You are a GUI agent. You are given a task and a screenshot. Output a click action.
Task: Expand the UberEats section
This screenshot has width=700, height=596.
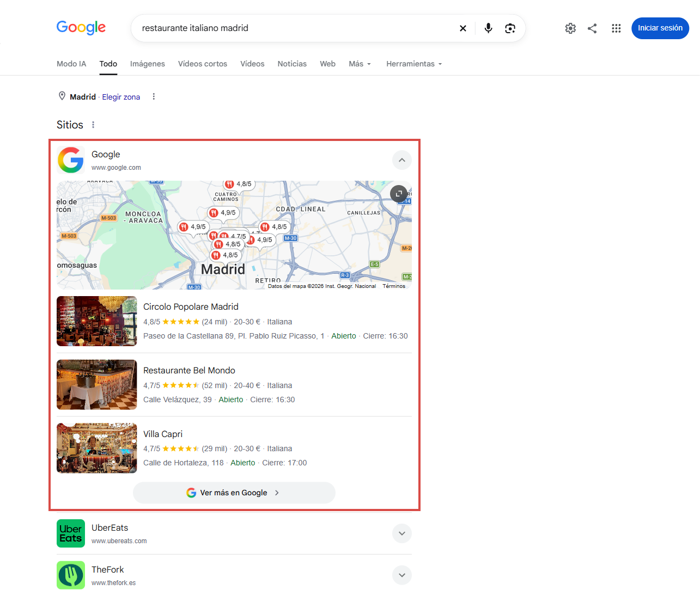click(x=402, y=533)
